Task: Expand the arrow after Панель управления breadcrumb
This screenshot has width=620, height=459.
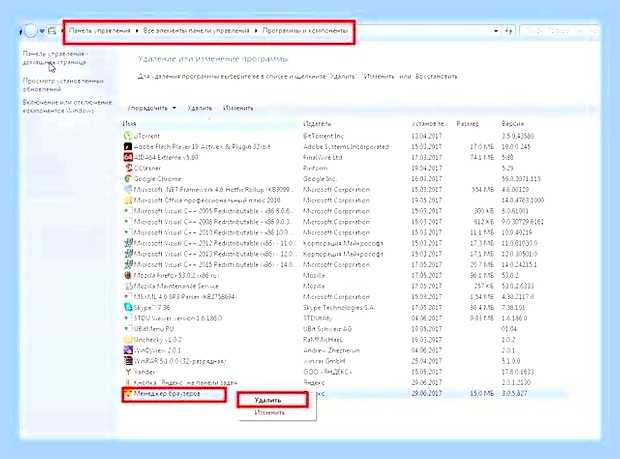Action: [137, 30]
